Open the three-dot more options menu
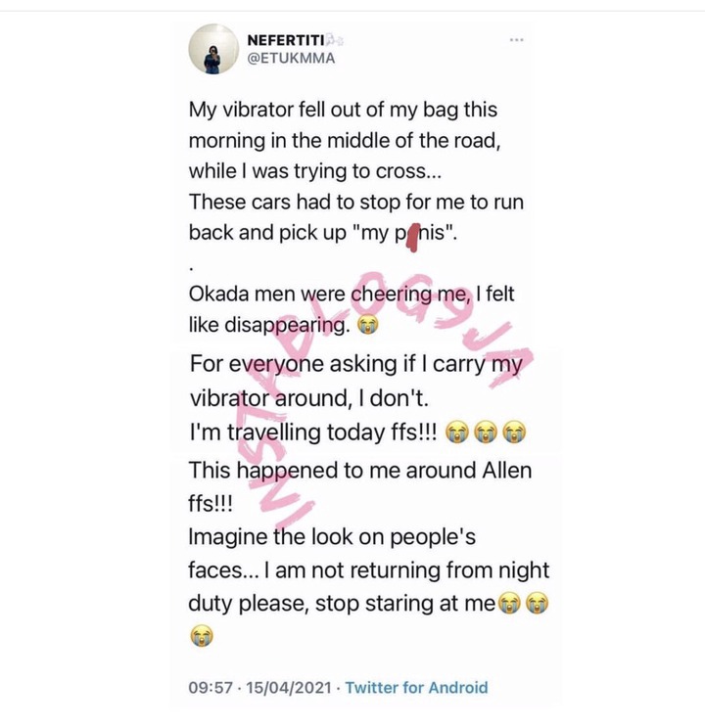 click(x=516, y=40)
